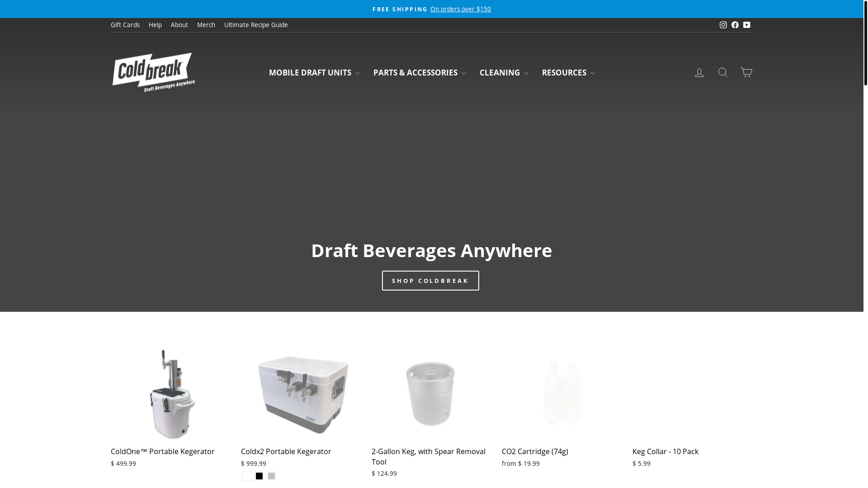Click the Shop Coldbreak button
The height and width of the screenshot is (488, 868).
click(x=430, y=281)
